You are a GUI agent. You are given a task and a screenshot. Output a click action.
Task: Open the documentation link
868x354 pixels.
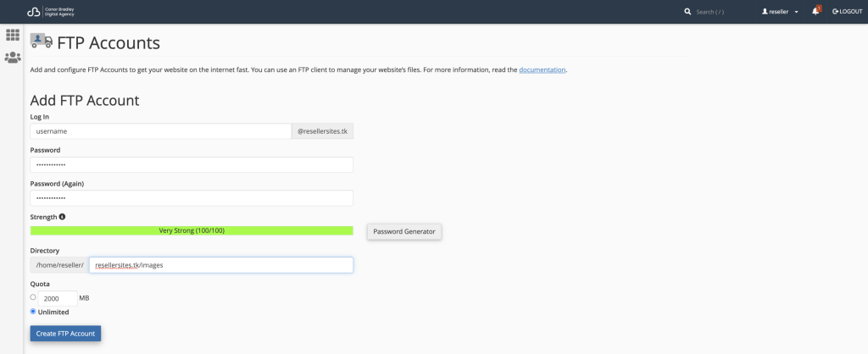pos(542,70)
